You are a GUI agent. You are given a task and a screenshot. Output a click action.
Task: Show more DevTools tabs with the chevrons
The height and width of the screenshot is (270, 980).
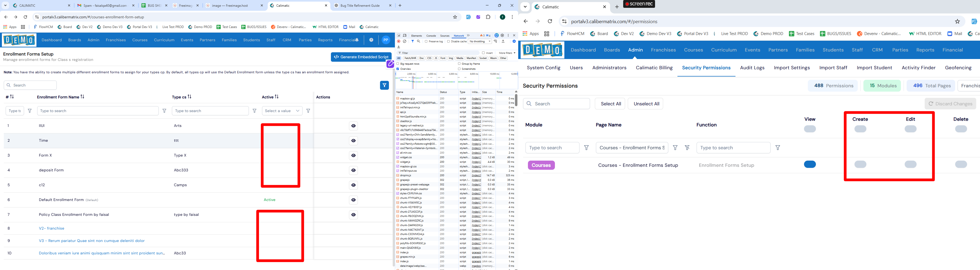click(x=468, y=35)
